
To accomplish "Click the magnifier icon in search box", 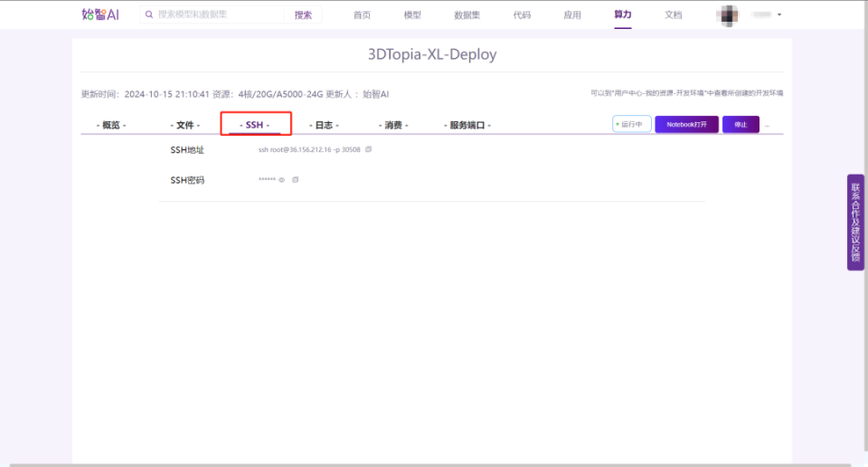I will coord(149,14).
